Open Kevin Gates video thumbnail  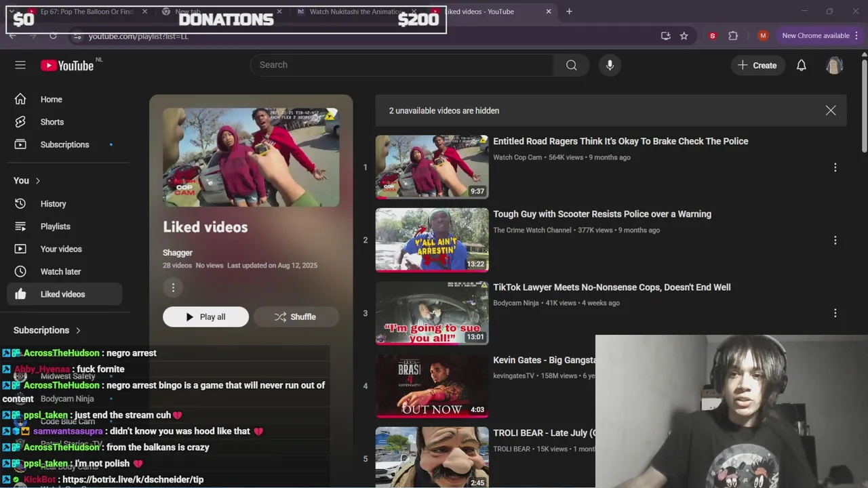point(432,386)
